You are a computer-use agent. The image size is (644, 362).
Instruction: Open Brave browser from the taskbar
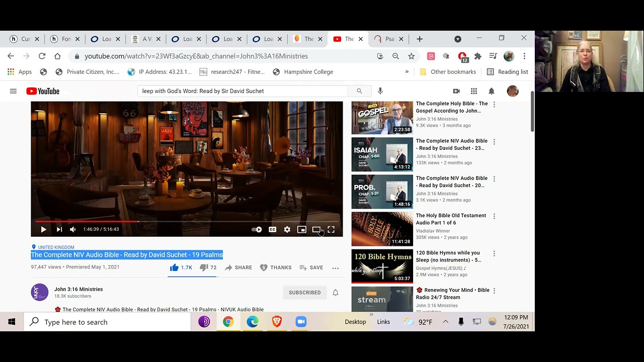(277, 322)
